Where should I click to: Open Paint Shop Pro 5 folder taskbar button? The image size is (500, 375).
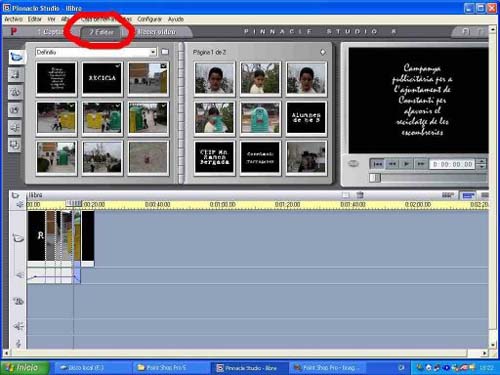point(170,368)
